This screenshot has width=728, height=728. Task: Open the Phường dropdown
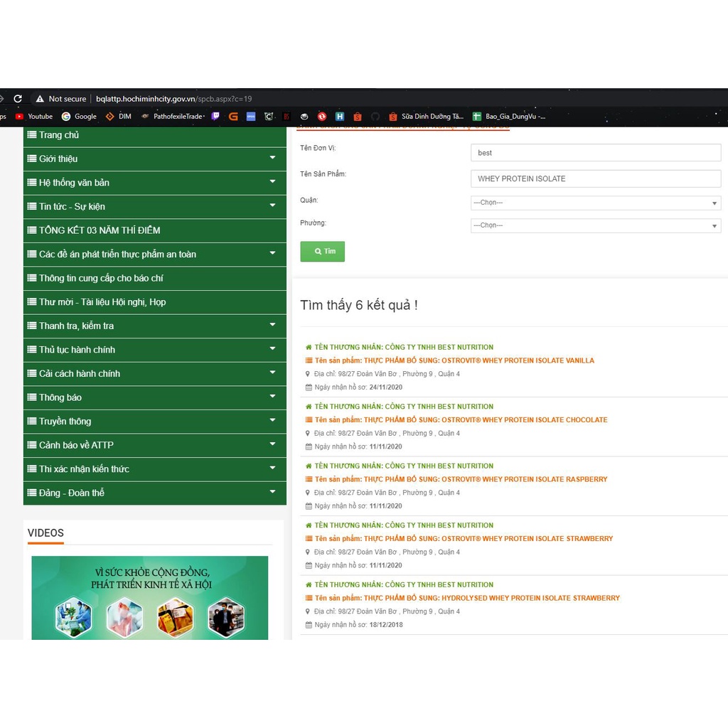(595, 226)
